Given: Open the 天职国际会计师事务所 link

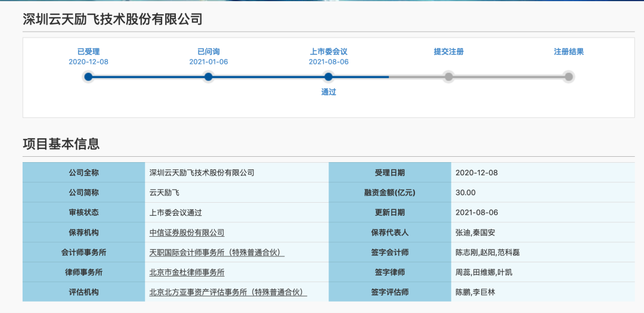Looking at the screenshot, I should tap(216, 252).
